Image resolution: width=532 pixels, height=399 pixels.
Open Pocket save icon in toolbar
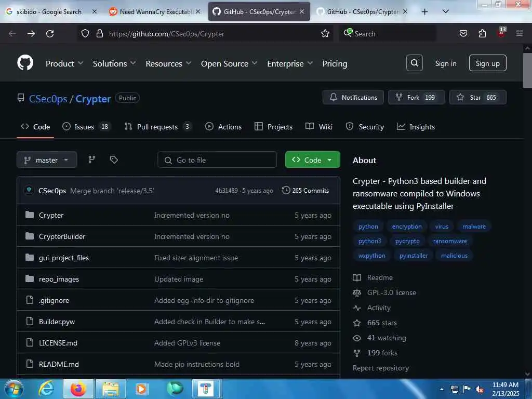pyautogui.click(x=463, y=33)
